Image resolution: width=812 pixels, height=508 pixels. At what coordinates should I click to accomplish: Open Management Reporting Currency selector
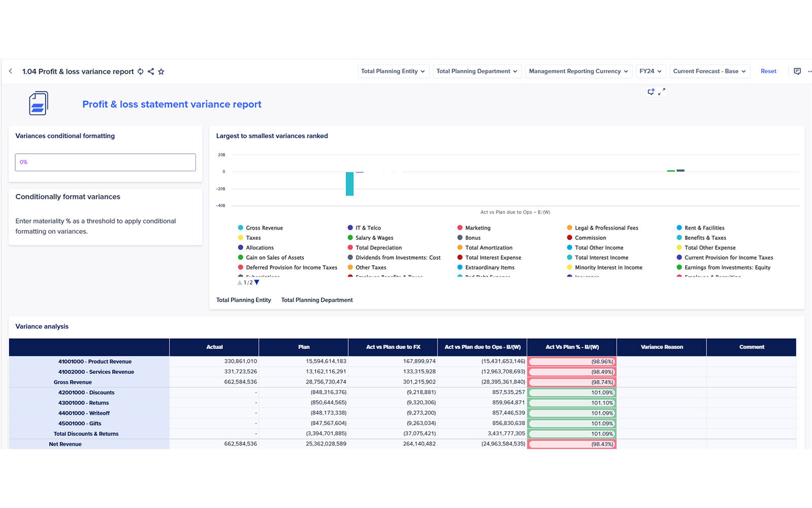pos(578,71)
